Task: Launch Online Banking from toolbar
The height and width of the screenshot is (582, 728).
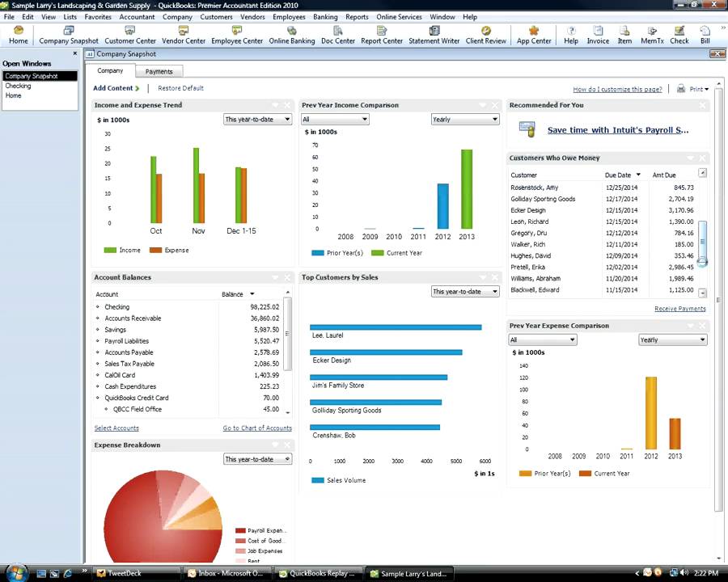Action: click(291, 36)
